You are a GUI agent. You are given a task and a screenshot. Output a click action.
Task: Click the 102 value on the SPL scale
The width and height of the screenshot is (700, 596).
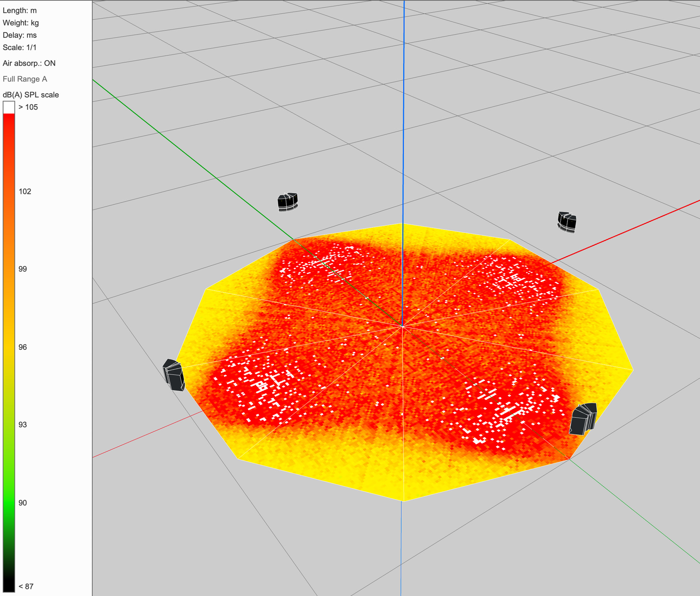pyautogui.click(x=25, y=192)
